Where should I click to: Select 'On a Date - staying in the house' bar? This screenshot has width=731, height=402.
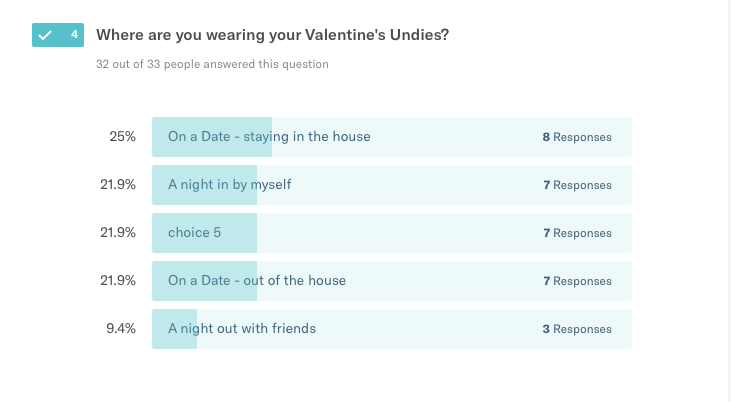(392, 137)
